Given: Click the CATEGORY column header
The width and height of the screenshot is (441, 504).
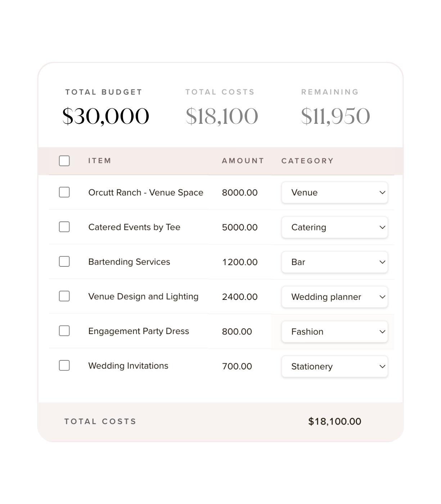Looking at the screenshot, I should 307,161.
